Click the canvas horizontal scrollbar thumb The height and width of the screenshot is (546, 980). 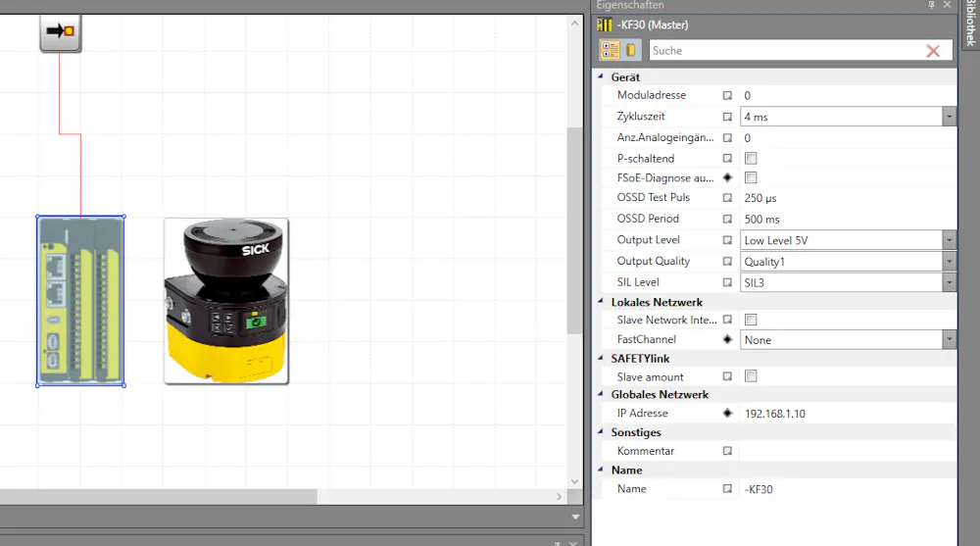[159, 497]
